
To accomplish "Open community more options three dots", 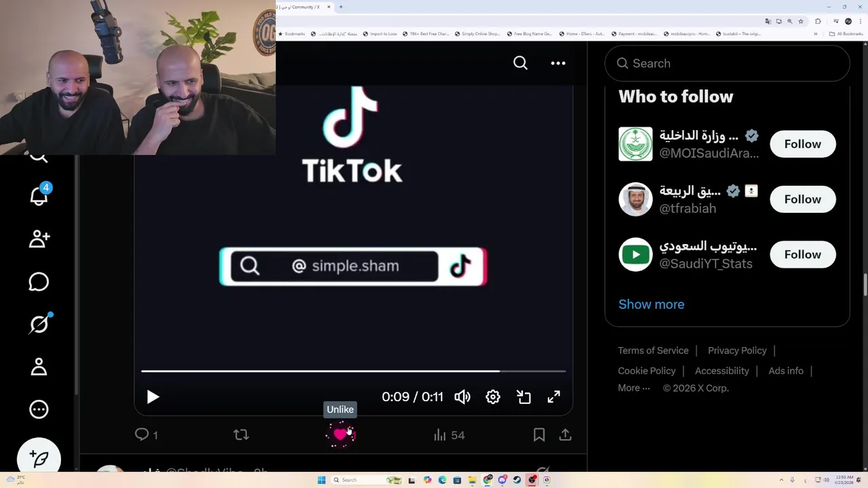I will point(558,63).
